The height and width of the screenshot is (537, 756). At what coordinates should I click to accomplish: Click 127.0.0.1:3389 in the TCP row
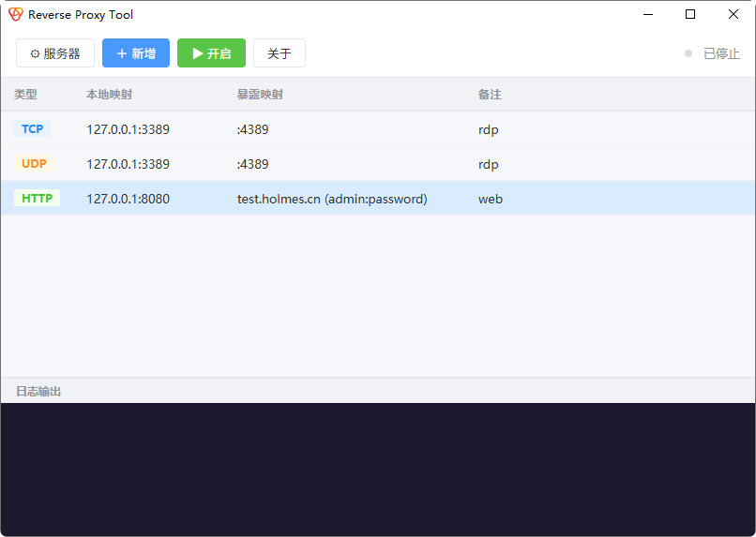128,129
